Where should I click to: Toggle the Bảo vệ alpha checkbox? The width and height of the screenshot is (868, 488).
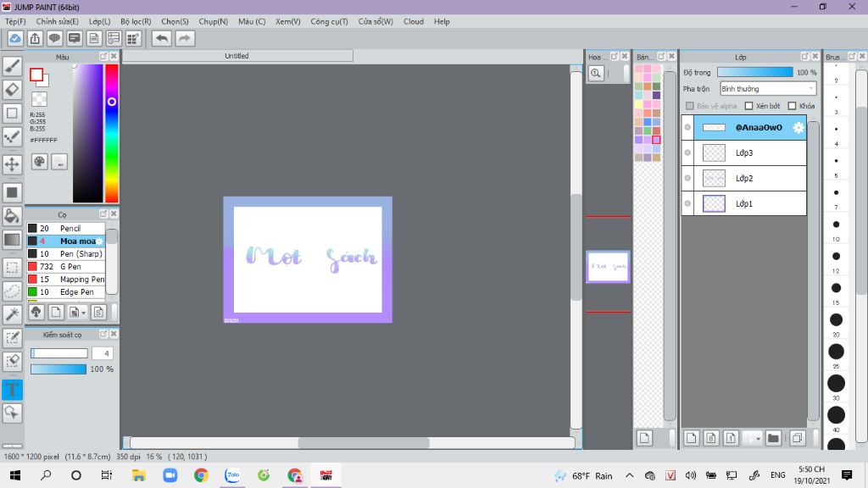(x=690, y=106)
